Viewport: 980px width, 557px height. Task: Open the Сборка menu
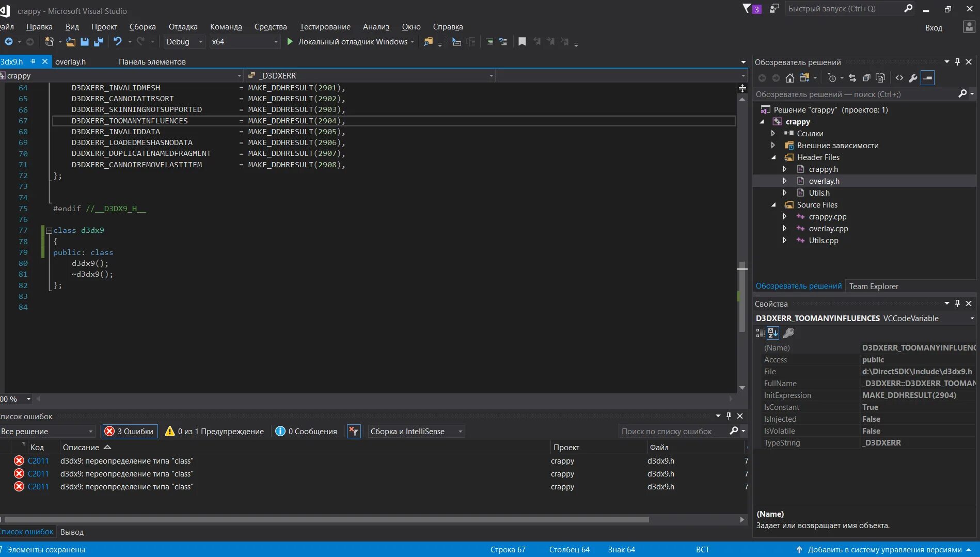pyautogui.click(x=143, y=27)
